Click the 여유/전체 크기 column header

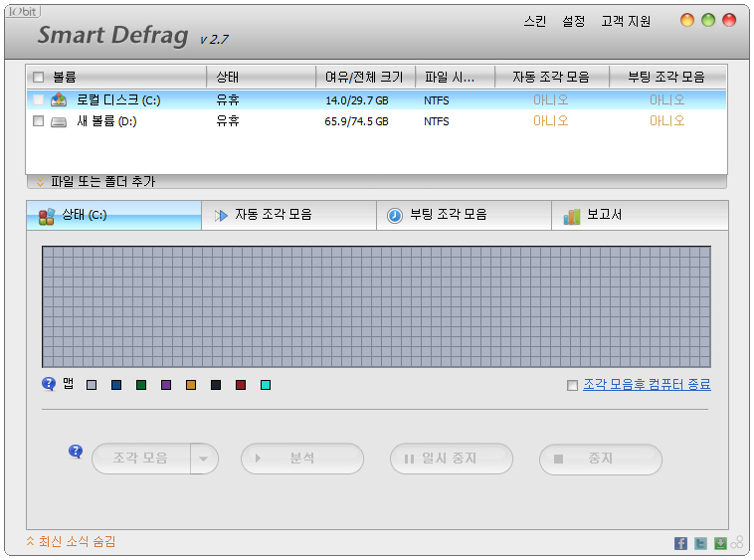[x=365, y=77]
